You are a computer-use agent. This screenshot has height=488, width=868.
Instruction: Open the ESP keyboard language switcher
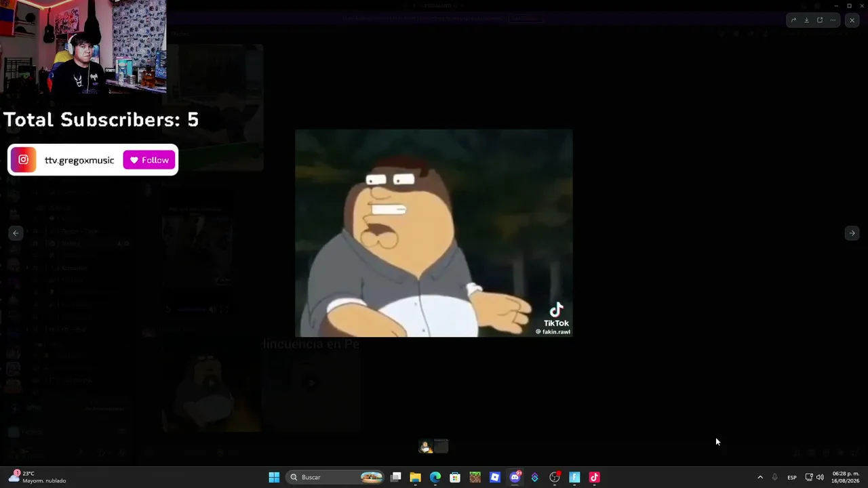pyautogui.click(x=792, y=477)
